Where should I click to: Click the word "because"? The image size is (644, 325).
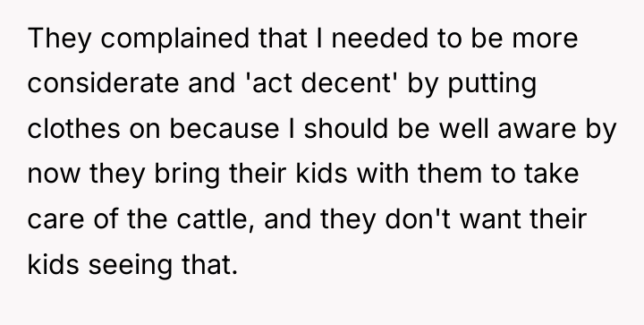225,129
